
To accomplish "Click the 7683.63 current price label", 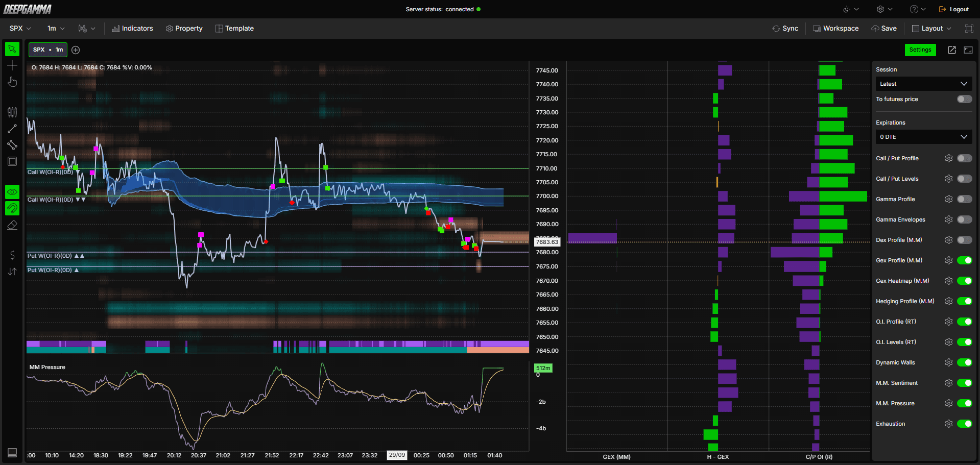I will (547, 242).
